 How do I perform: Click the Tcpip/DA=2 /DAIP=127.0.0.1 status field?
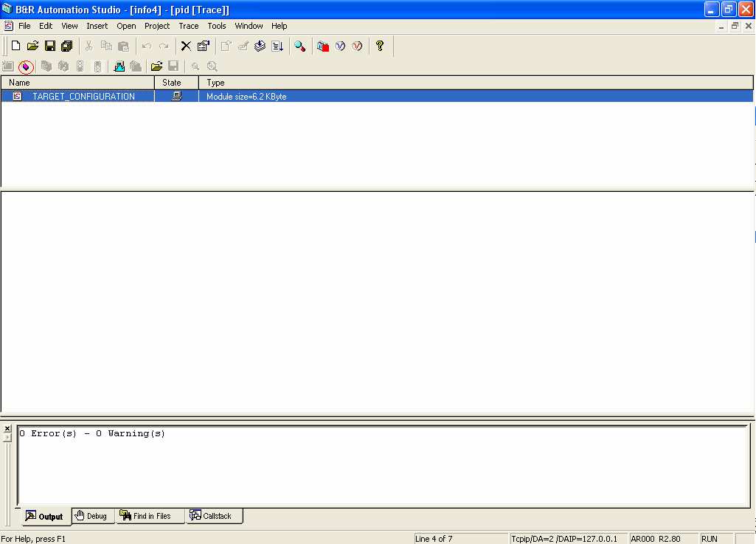pyautogui.click(x=569, y=539)
